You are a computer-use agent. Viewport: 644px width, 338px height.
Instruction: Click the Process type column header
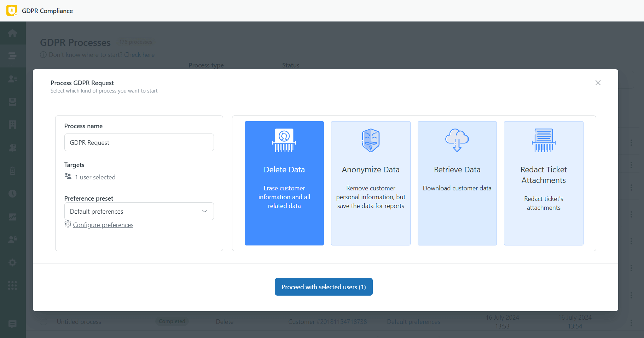(206, 65)
